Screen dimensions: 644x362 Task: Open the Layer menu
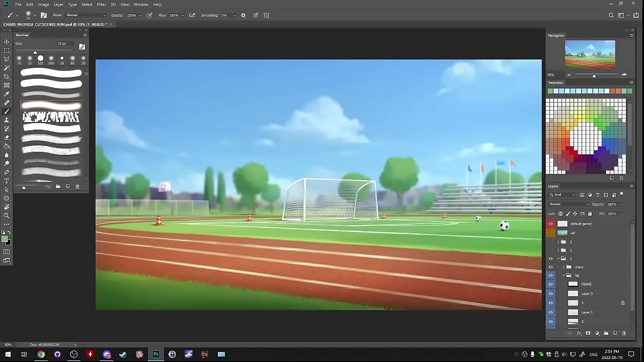58,5
